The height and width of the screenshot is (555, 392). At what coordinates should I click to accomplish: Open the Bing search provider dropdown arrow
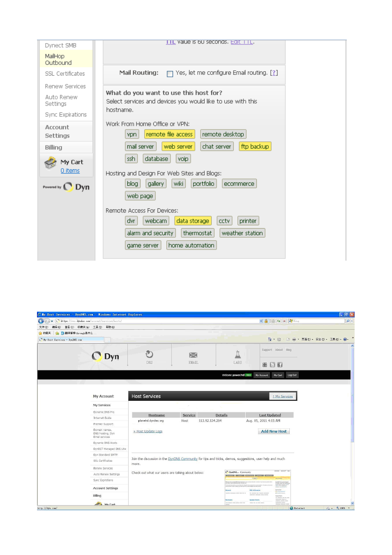352,321
